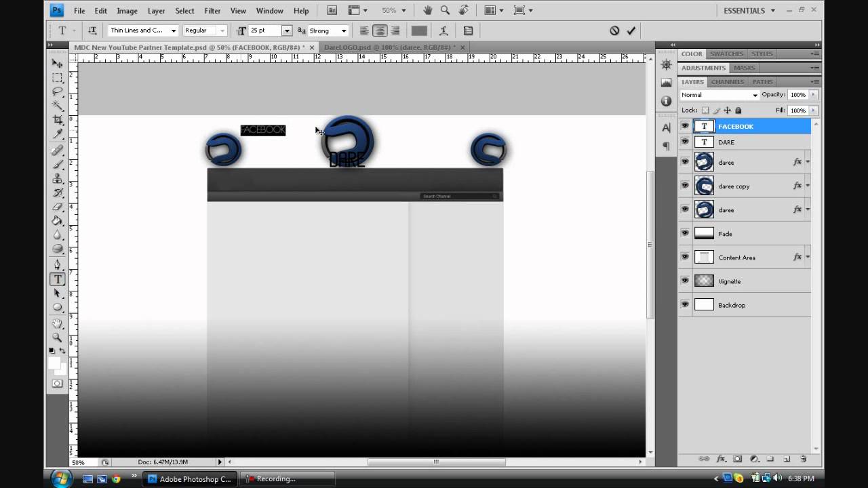Image resolution: width=868 pixels, height=488 pixels.
Task: Toggle the Character and Paragraph panels icon
Action: pos(468,30)
